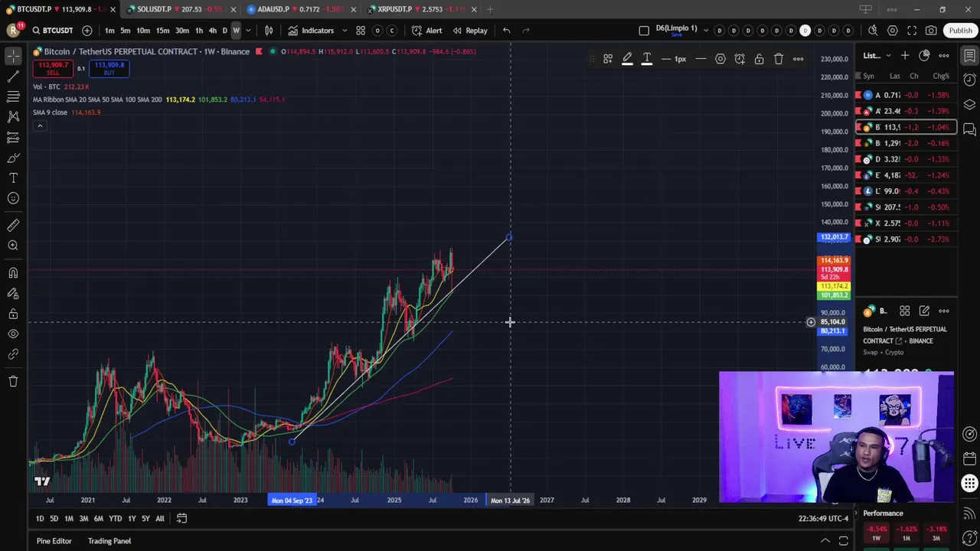Click compare or add symbol plus button

click(87, 31)
